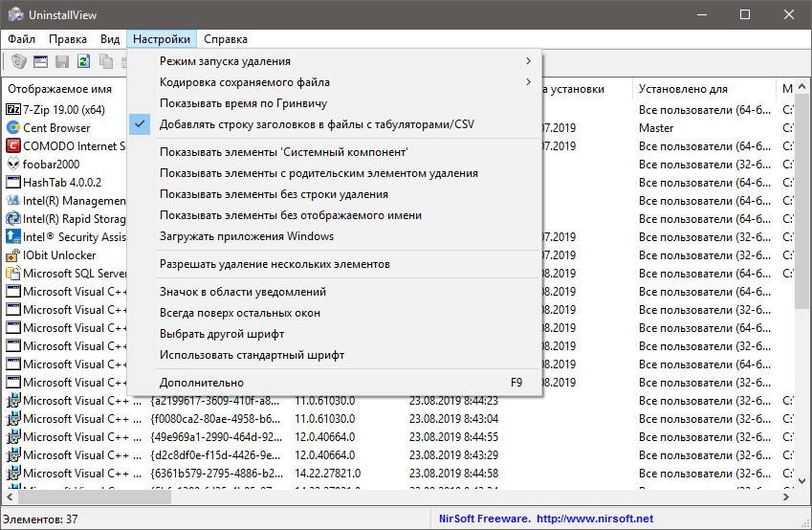Click the properties window toolbar icon
812x530 pixels.
(40, 61)
